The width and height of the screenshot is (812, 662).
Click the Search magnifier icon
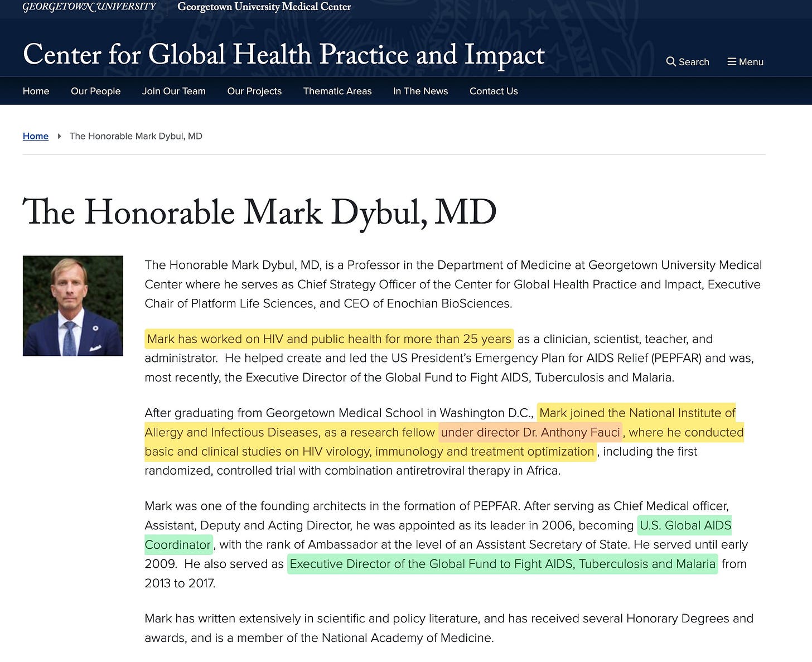[671, 62]
